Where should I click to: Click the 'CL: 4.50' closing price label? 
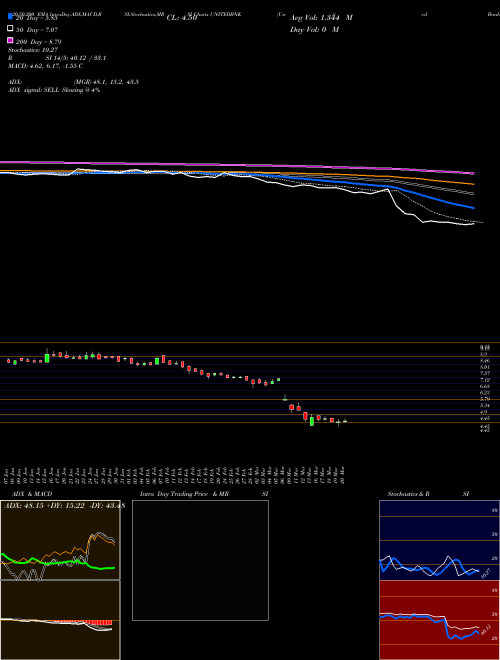coord(182,18)
